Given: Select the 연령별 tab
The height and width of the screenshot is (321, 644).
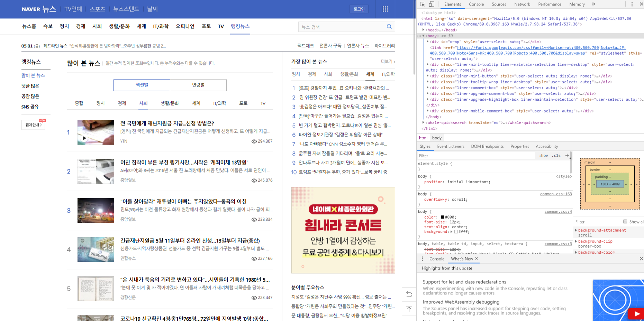Looking at the screenshot, I should [x=198, y=85].
